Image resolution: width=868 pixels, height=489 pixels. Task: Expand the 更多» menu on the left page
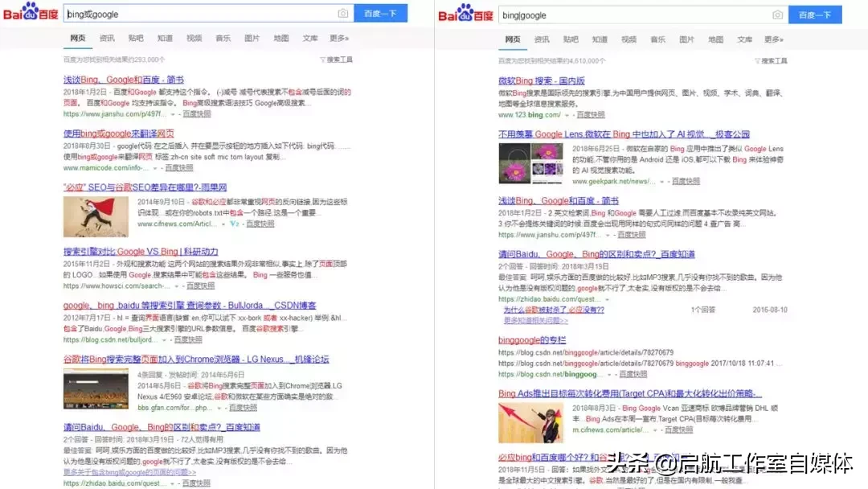tap(340, 37)
